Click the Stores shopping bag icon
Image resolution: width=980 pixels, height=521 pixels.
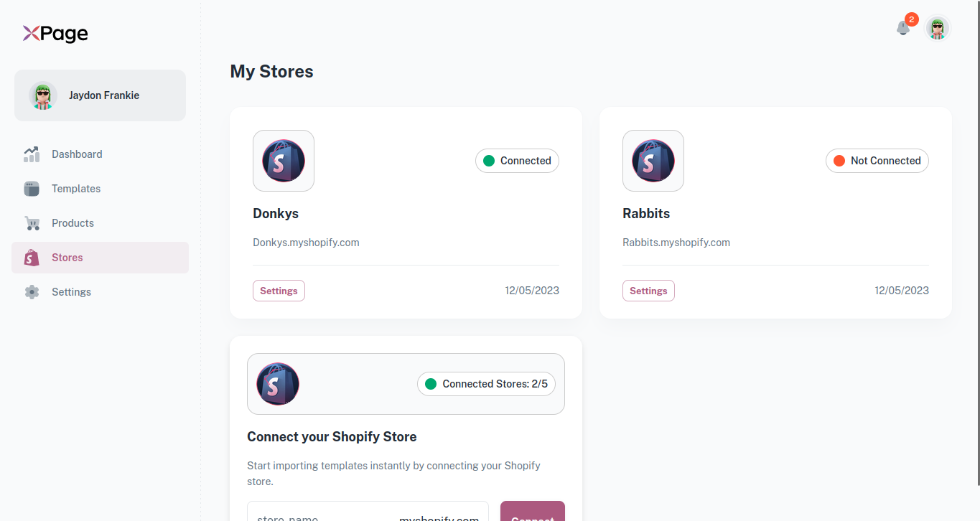32,257
